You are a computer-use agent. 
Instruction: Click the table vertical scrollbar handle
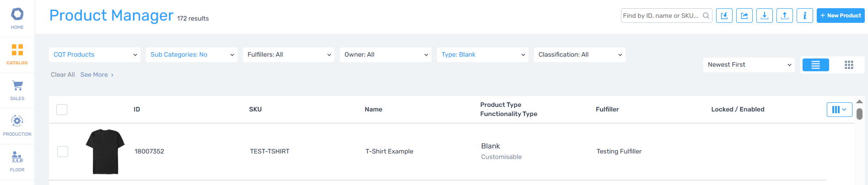pyautogui.click(x=859, y=114)
